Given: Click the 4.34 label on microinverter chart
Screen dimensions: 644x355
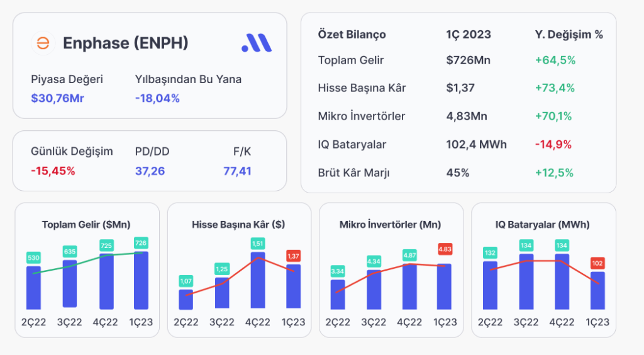Looking at the screenshot, I should pos(374,261).
